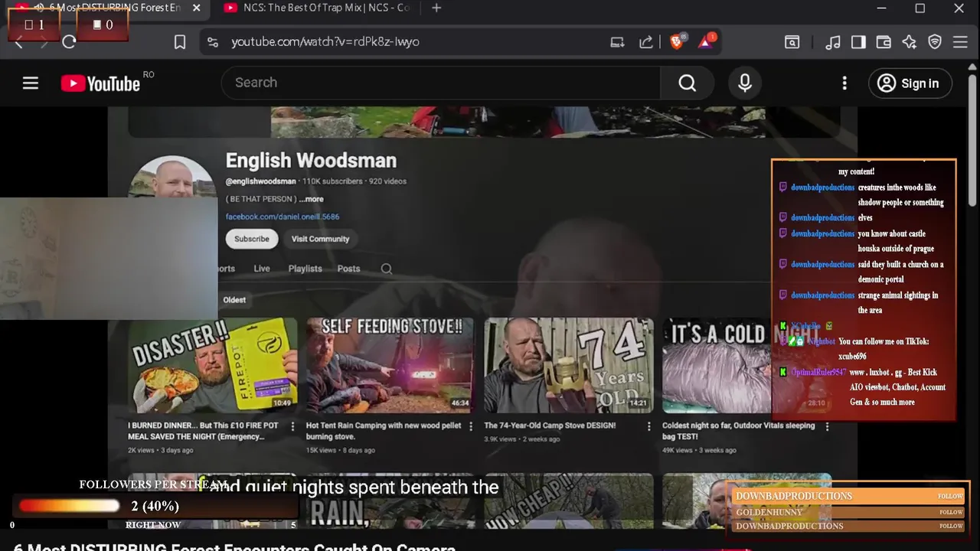
Task: Open the Brave Wallet icon
Action: pos(884,42)
